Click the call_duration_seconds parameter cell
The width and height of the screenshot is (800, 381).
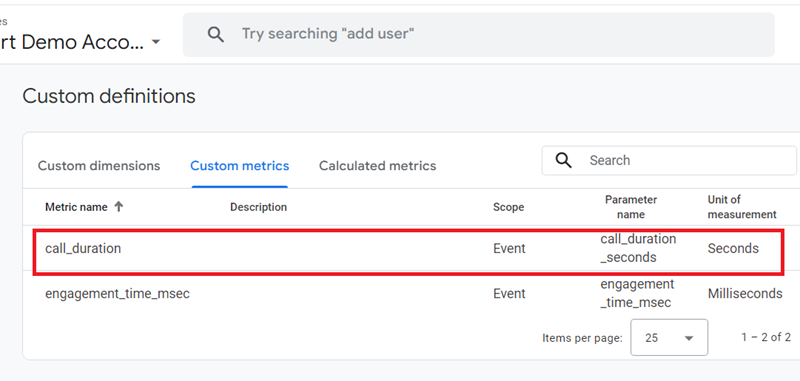coord(638,248)
